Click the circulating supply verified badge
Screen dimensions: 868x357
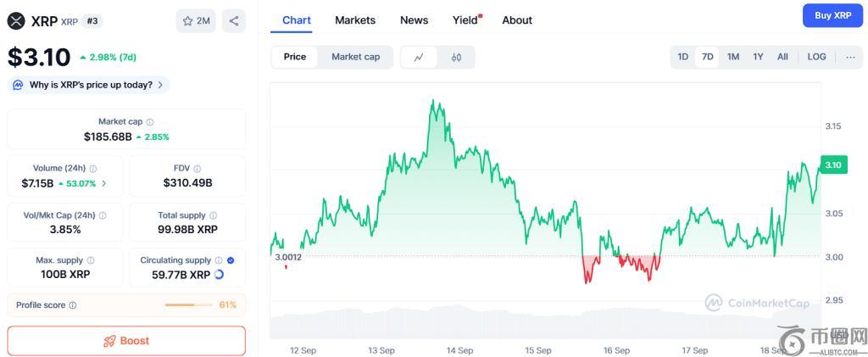pos(231,260)
